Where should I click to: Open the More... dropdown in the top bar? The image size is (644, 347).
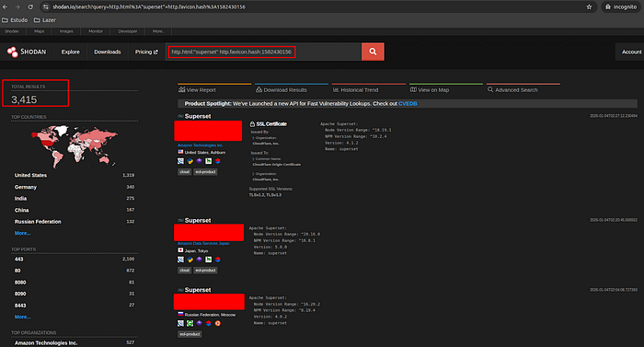pos(158,31)
